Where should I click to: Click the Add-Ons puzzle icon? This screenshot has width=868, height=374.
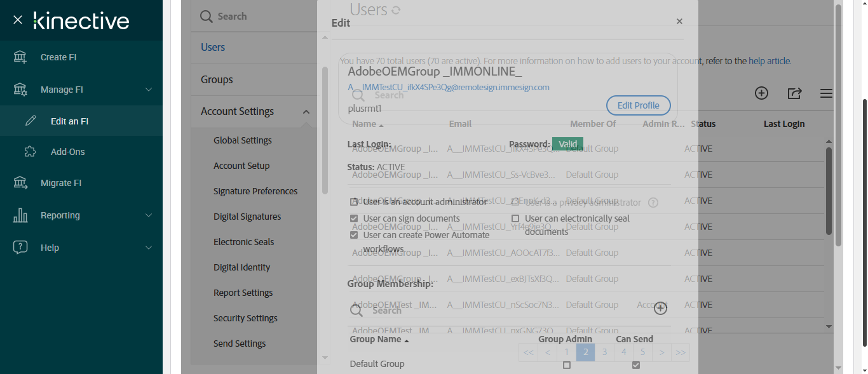31,152
